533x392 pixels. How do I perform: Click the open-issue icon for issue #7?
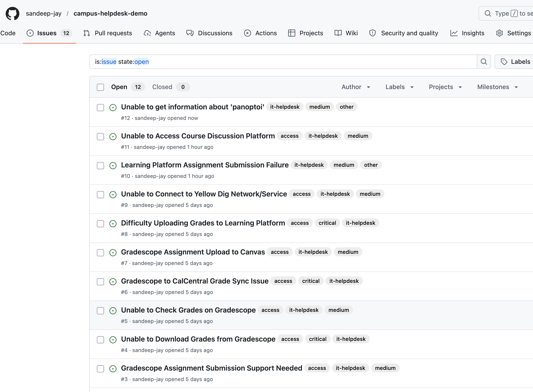[113, 252]
